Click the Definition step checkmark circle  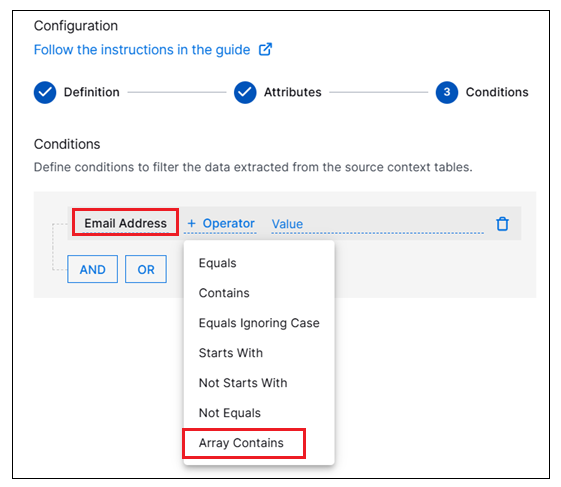(x=45, y=92)
